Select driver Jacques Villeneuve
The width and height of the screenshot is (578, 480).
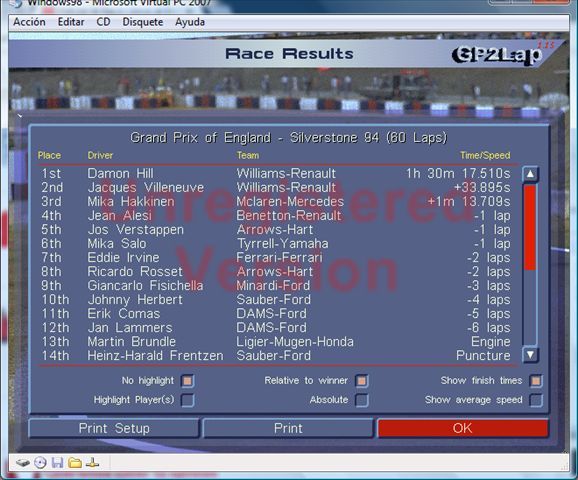coord(146,187)
